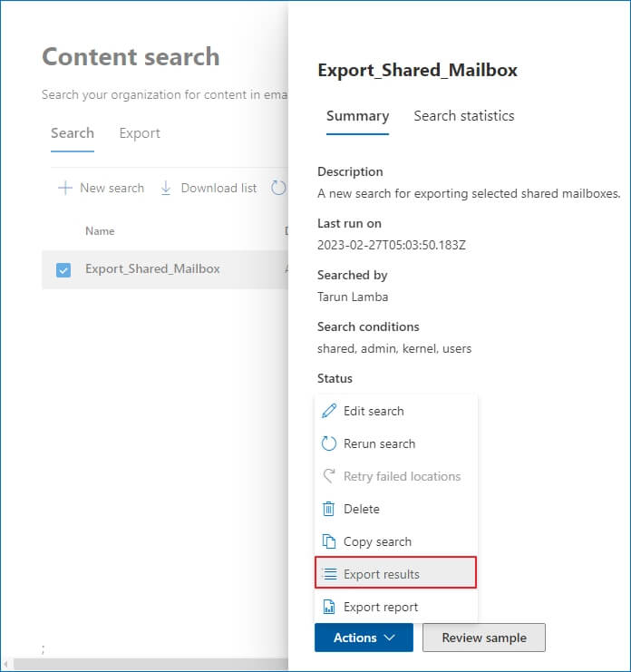Select the Summary tab

(357, 116)
